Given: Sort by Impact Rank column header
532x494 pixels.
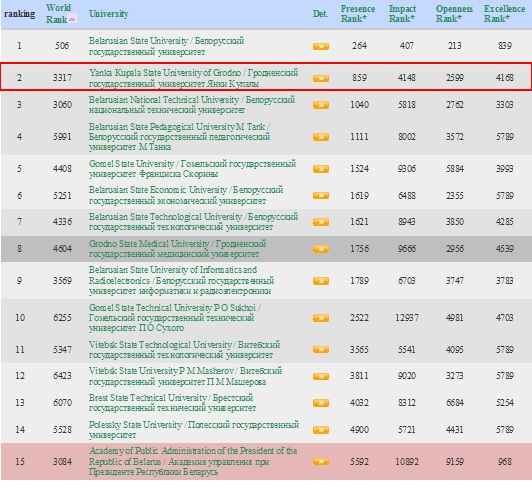Looking at the screenshot, I should click(x=402, y=14).
